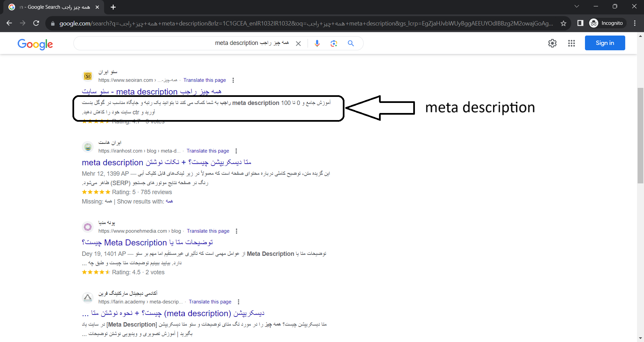Click the Incognito profile indicator
Screen dimensions: 644x342
(607, 23)
